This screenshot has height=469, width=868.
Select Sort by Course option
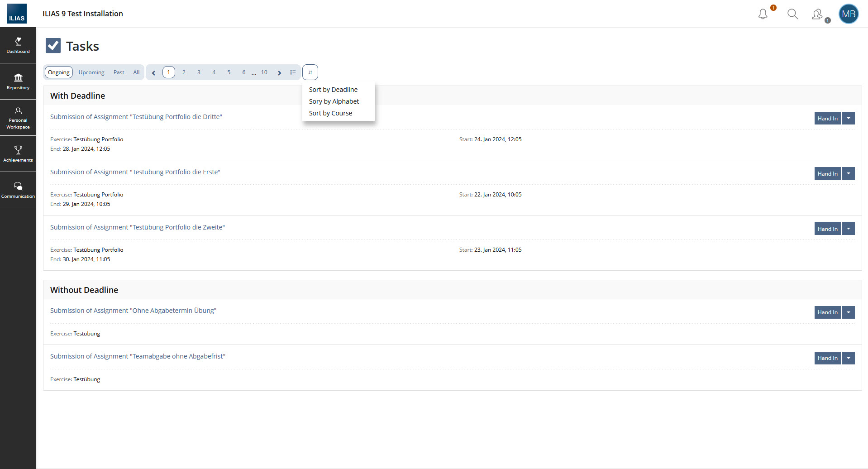(x=330, y=113)
